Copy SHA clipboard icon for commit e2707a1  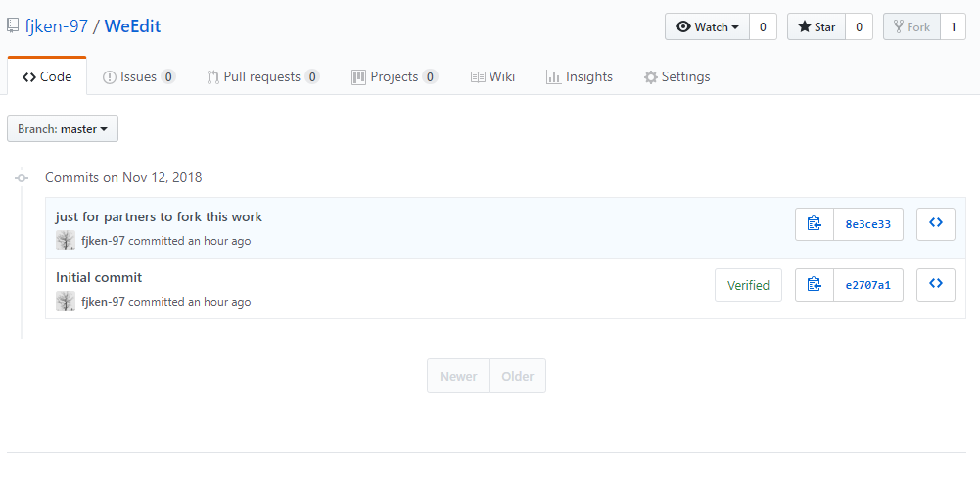pos(815,285)
